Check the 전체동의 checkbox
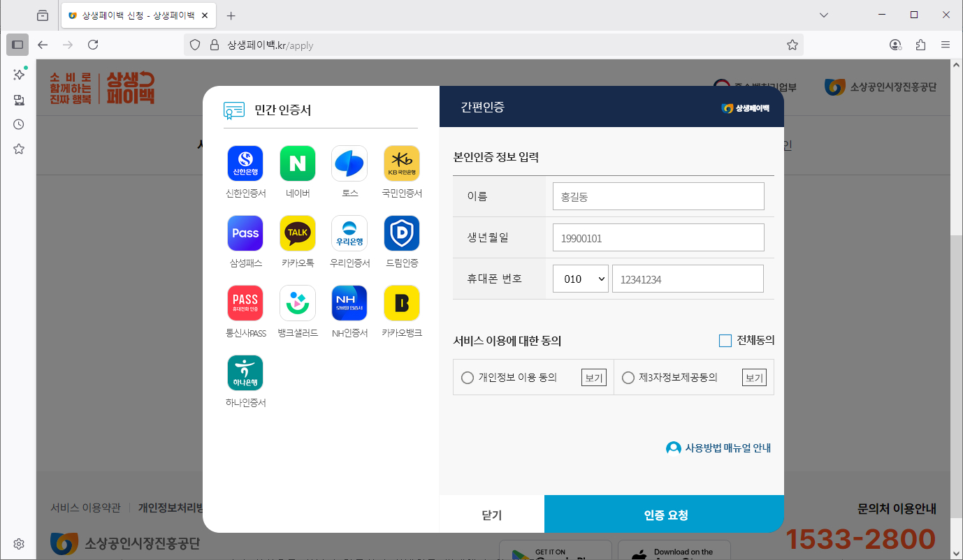The height and width of the screenshot is (560, 963). point(725,341)
